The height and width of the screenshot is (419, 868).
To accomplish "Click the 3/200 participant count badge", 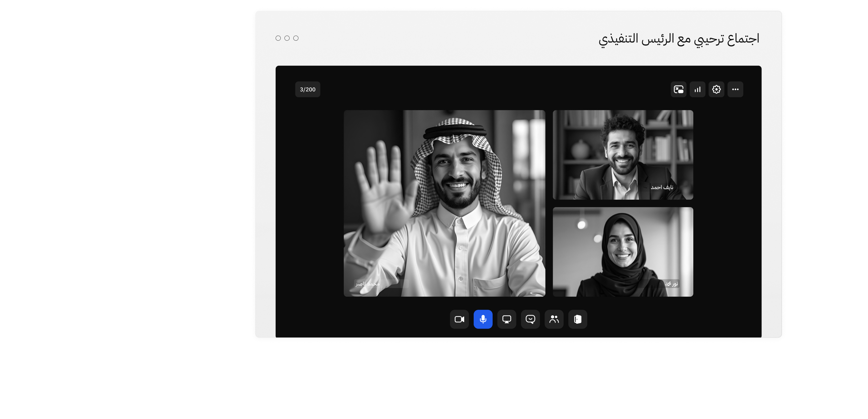I will [308, 89].
